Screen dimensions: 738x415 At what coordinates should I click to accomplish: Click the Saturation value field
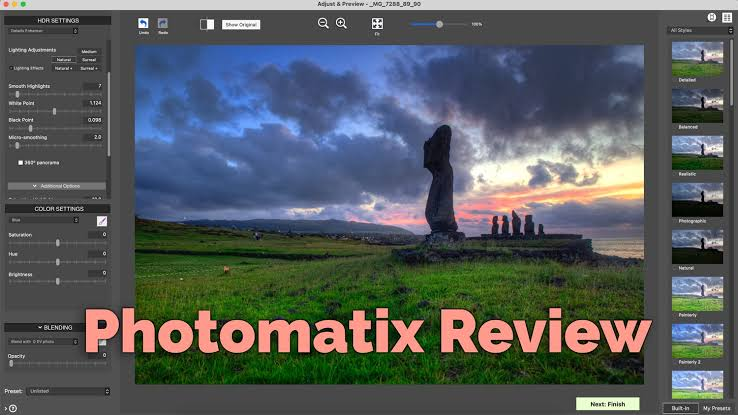pos(97,234)
